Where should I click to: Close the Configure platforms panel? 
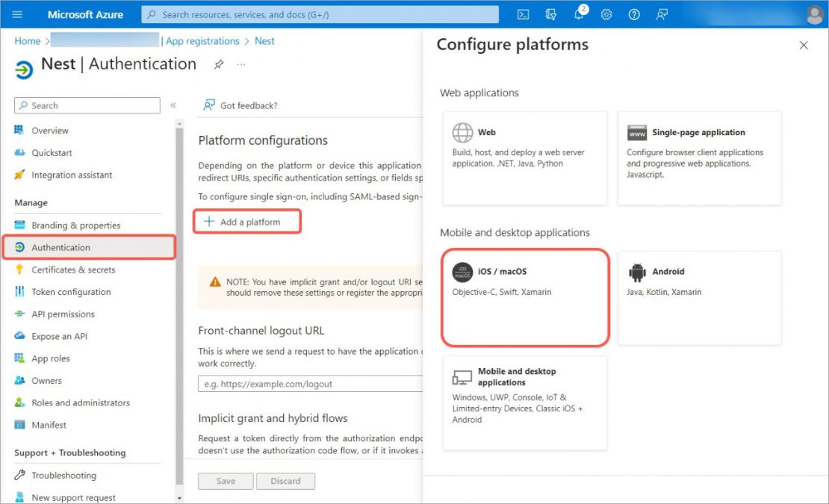[x=803, y=46]
